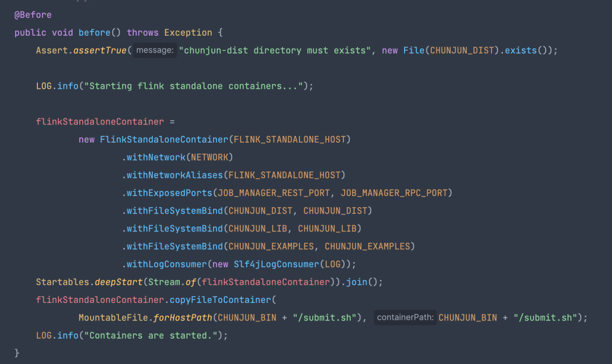
Task: Click the @Before annotation
Action: 33,15
